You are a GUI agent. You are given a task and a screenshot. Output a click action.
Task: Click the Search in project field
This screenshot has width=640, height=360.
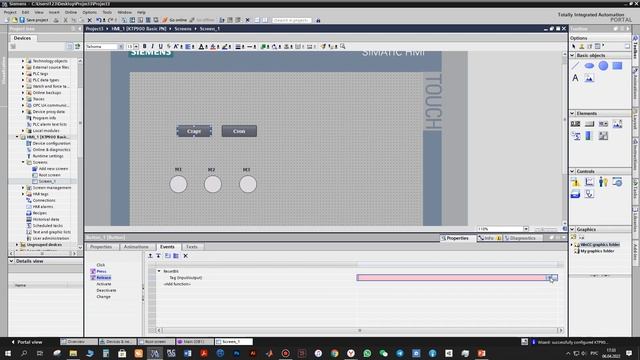(291, 20)
